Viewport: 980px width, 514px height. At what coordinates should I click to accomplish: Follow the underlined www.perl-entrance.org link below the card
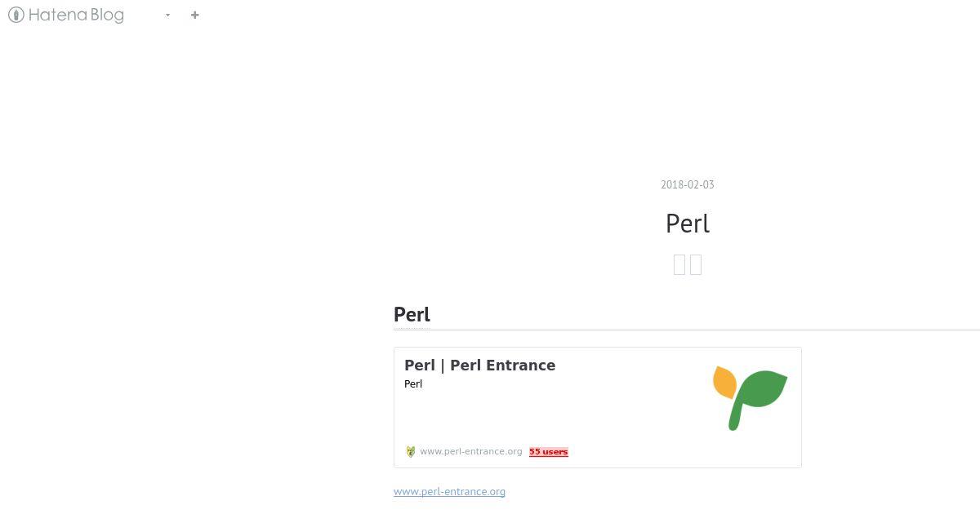click(x=449, y=491)
